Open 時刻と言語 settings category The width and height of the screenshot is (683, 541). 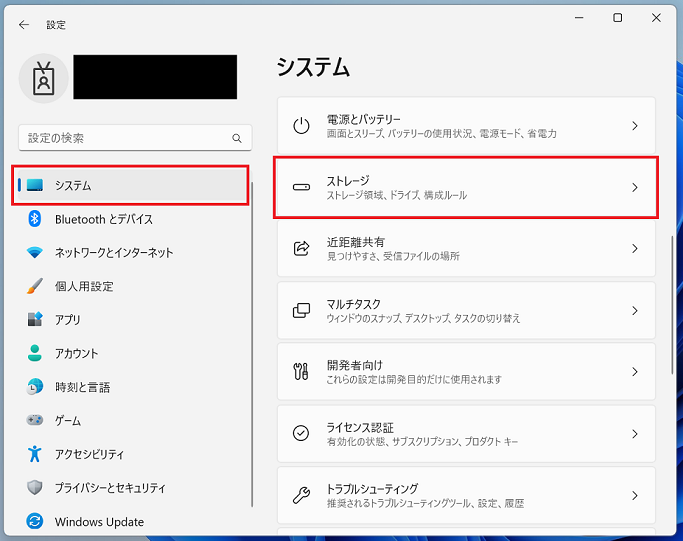[130, 387]
